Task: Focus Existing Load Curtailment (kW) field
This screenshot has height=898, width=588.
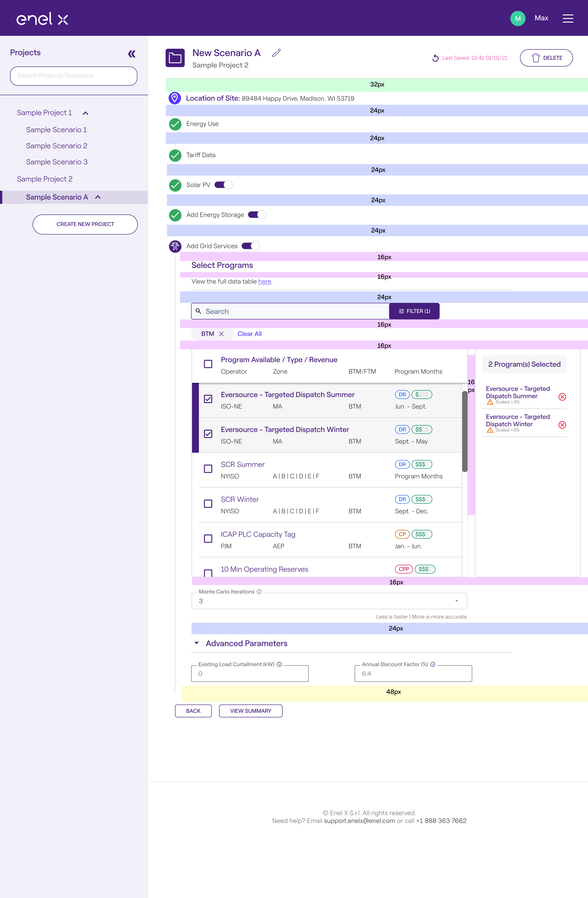Action: [250, 673]
